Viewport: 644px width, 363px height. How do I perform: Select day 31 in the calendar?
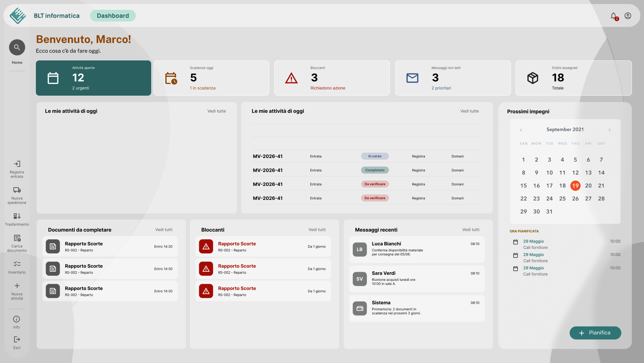549,212
